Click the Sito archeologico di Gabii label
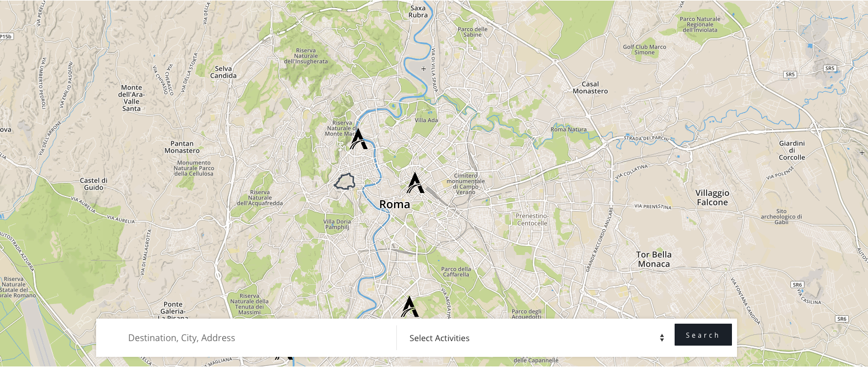 [781, 216]
